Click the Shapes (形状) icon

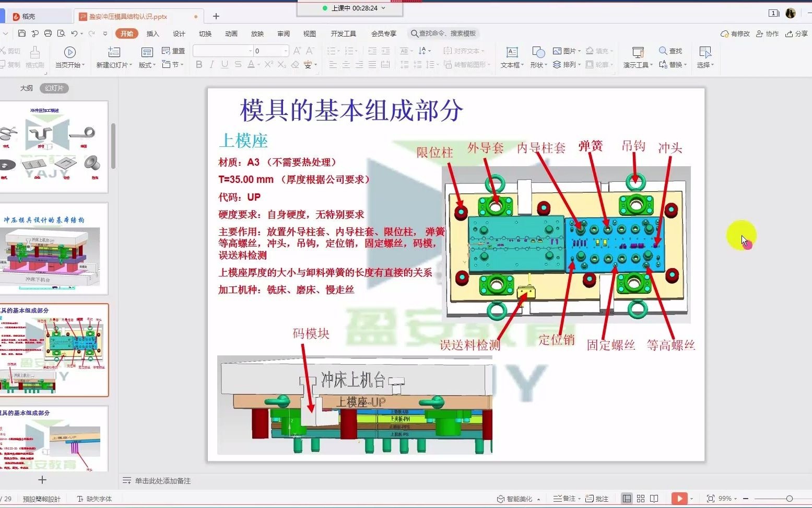538,52
